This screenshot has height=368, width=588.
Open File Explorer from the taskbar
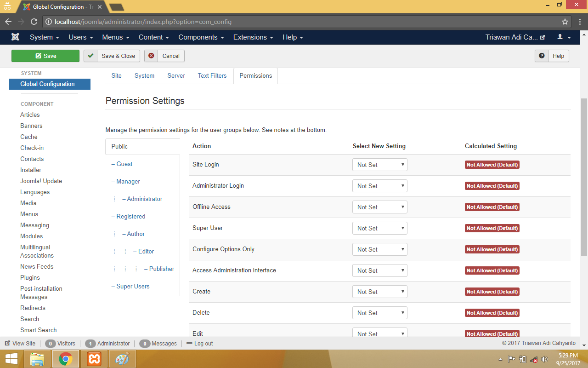37,359
